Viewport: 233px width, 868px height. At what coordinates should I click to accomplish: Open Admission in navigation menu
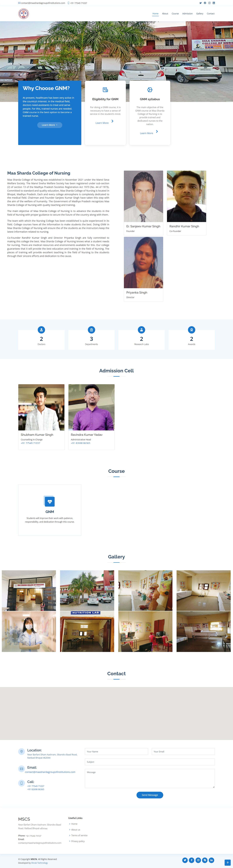[x=188, y=14]
